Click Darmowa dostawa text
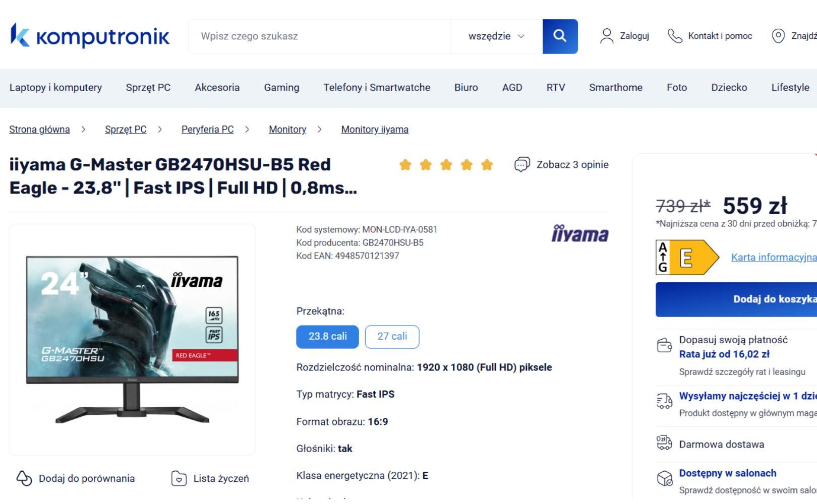The height and width of the screenshot is (504, 817). [722, 445]
